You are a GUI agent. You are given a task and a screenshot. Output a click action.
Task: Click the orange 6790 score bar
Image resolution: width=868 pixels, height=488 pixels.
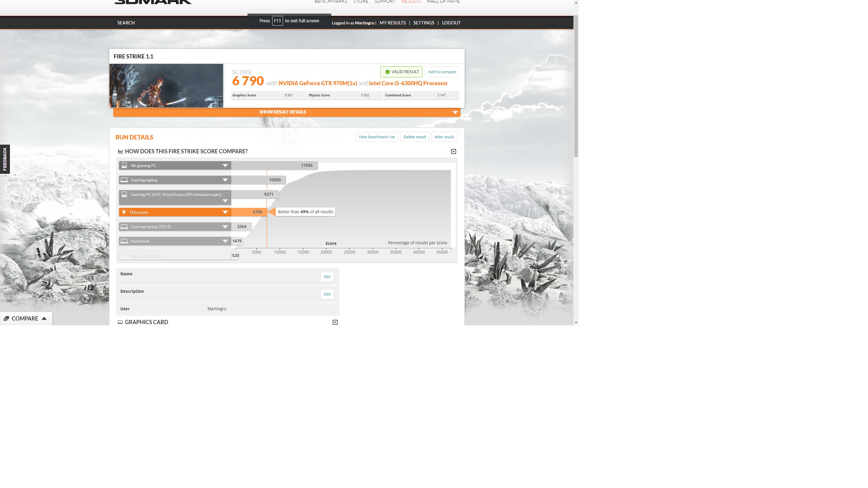[x=249, y=212]
